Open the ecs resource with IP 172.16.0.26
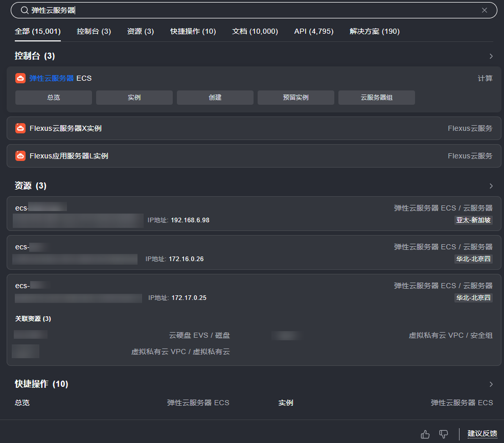The height and width of the screenshot is (443, 504). (254, 252)
